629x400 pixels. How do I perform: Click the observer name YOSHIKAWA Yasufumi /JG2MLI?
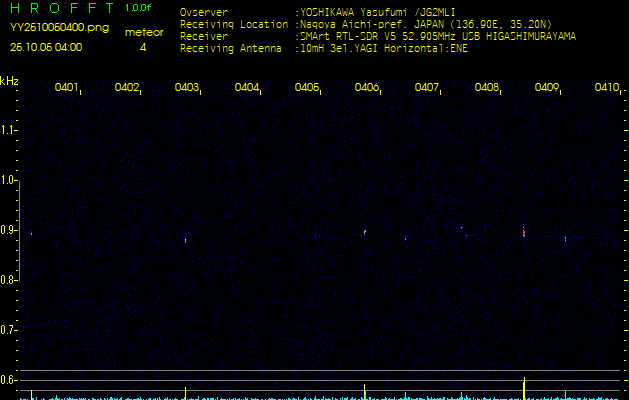click(x=377, y=12)
